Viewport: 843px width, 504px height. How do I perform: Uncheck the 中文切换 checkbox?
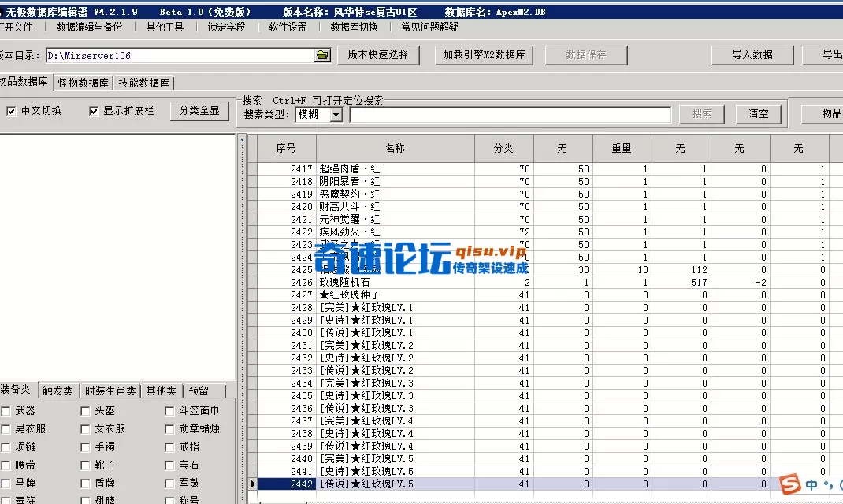(11, 110)
